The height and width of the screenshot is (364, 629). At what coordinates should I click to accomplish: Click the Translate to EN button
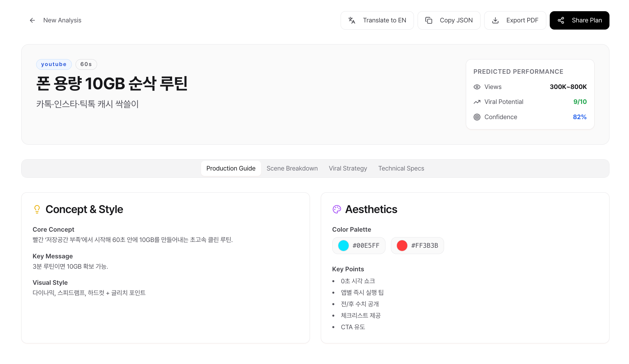coord(377,20)
